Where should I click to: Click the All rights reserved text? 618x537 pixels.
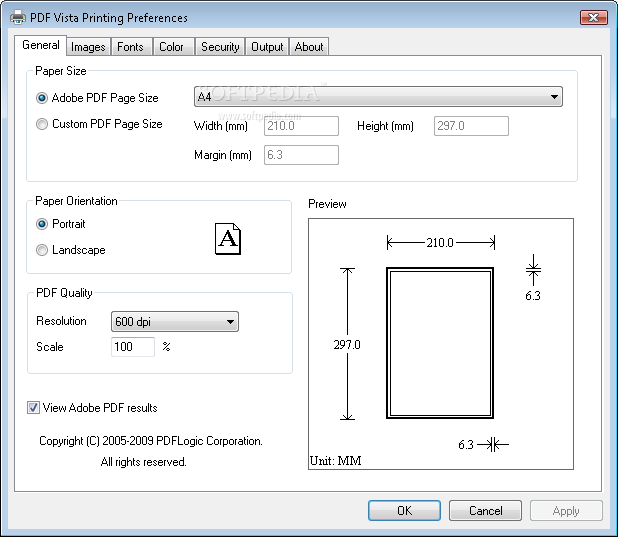[x=143, y=462]
